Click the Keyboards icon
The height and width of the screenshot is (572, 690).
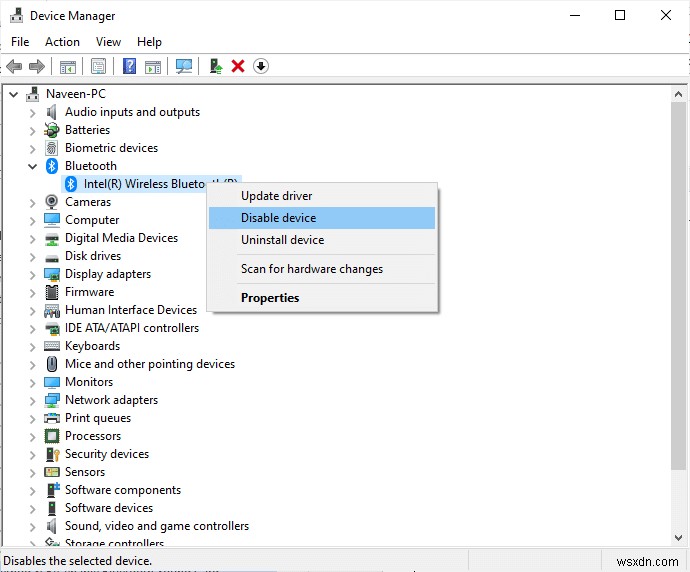tap(52, 346)
